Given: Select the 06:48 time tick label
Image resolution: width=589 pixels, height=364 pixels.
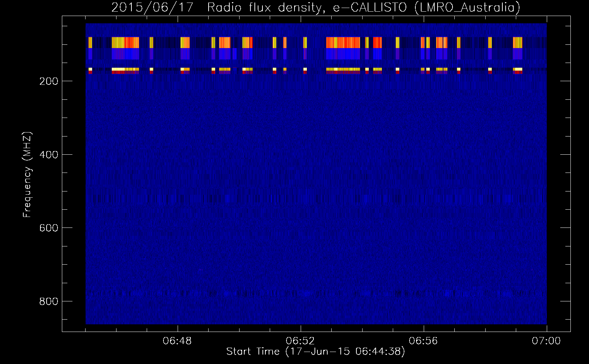Looking at the screenshot, I should pyautogui.click(x=177, y=341).
